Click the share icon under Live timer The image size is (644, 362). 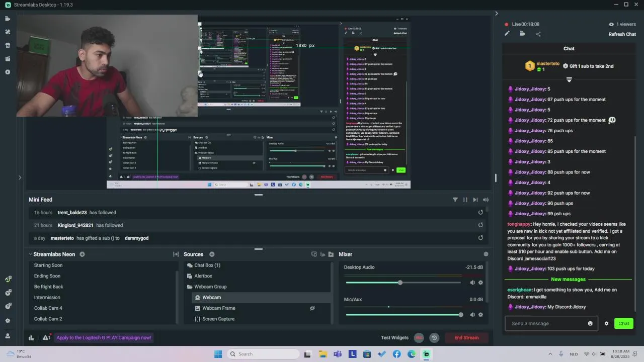click(538, 34)
